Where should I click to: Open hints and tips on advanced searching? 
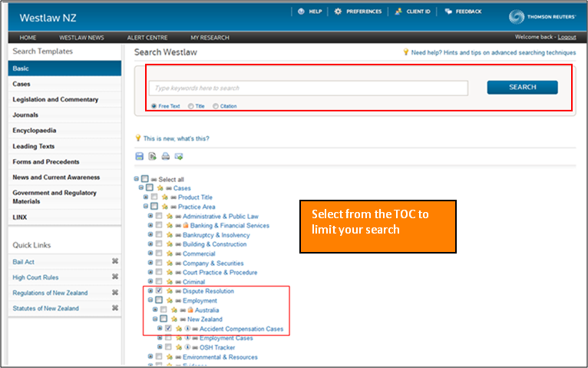(493, 52)
